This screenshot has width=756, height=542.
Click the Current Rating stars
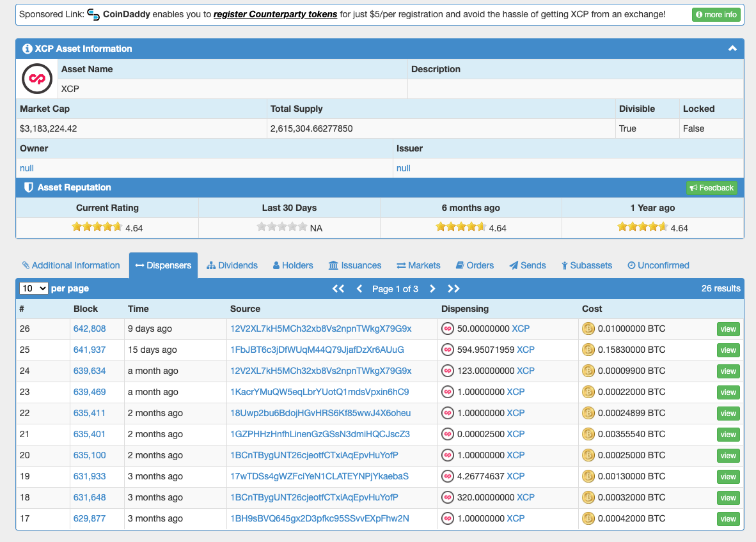point(97,227)
